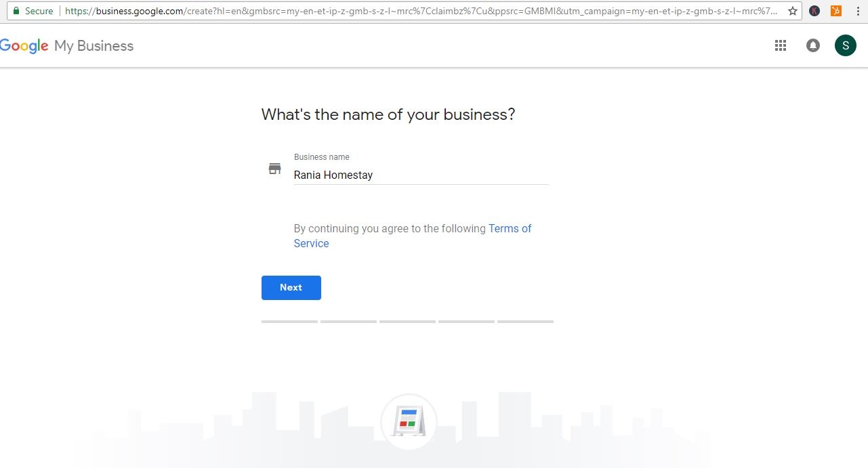The image size is (868, 468).
Task: Click the first progress step segment
Action: pyautogui.click(x=289, y=321)
